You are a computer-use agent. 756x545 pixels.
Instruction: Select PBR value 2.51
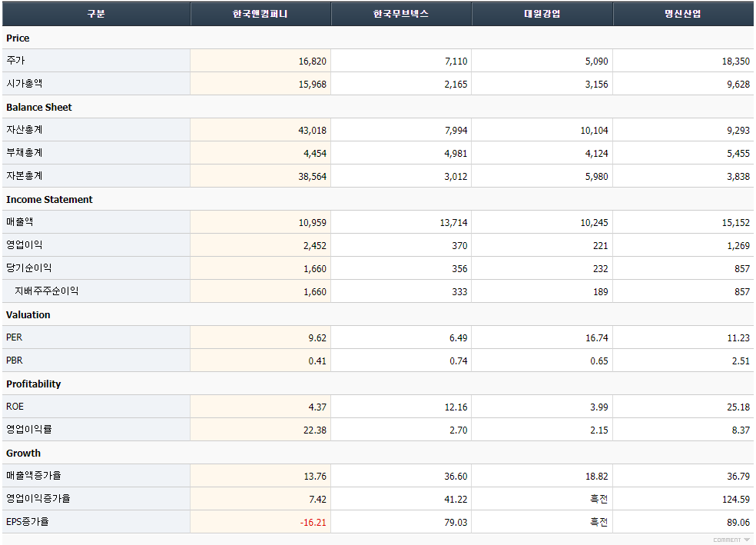click(741, 361)
